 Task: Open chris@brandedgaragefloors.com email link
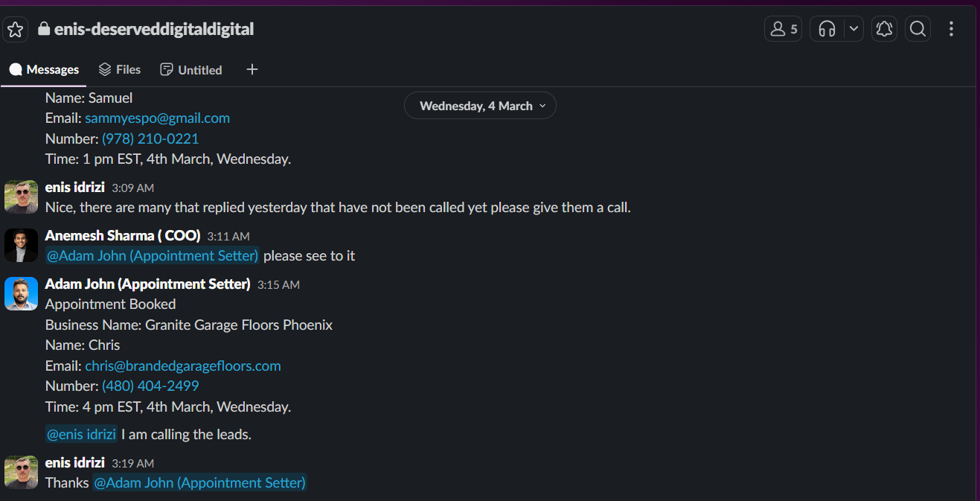tap(183, 366)
